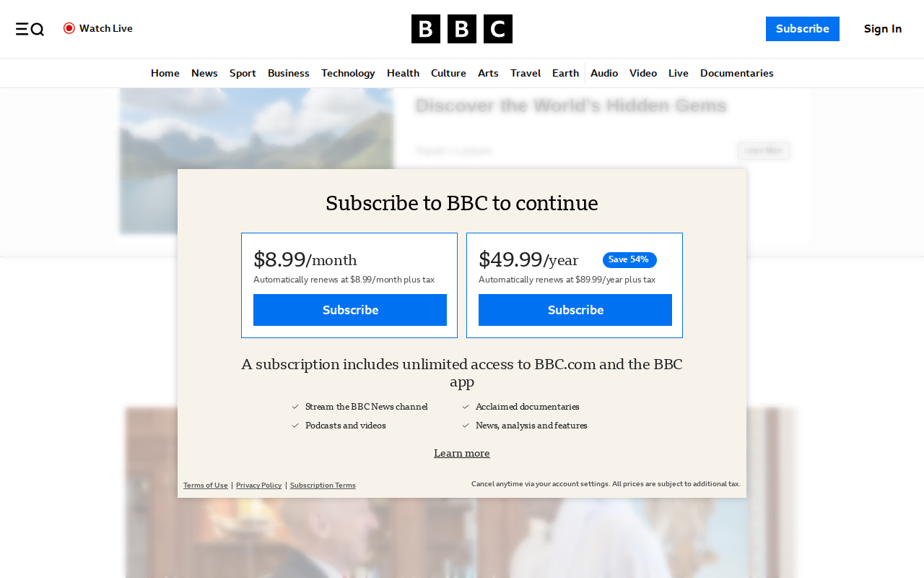
Task: Open the Video section
Action: pos(643,73)
